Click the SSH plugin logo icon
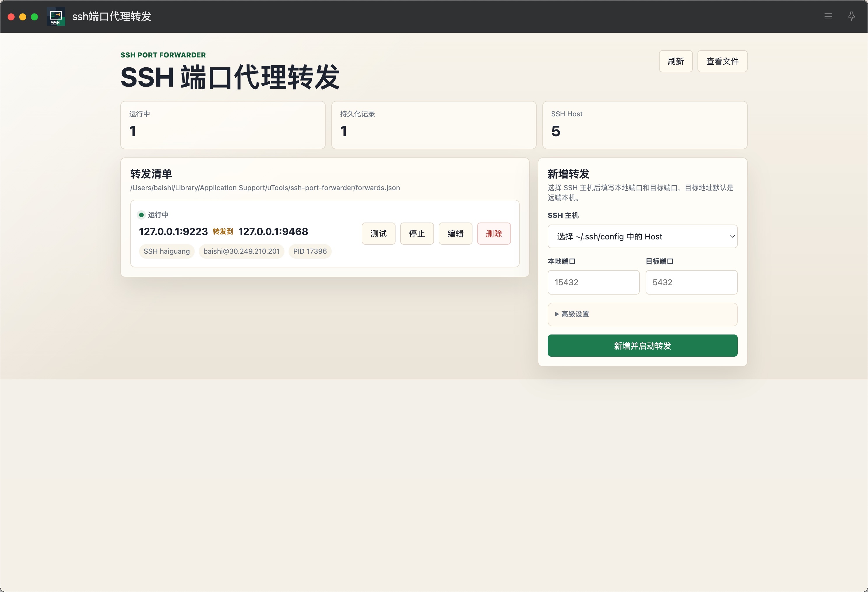The image size is (868, 592). click(x=56, y=16)
